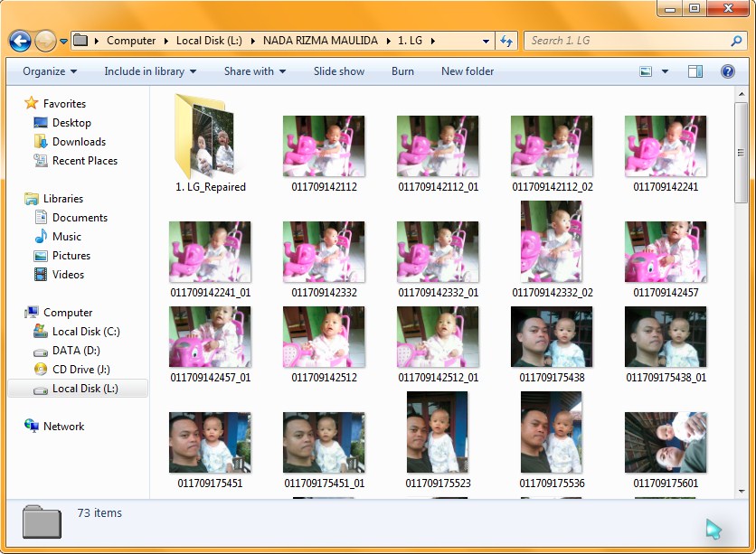Viewport: 756px width, 554px height.
Task: Click the vertical scrollbar thumb
Action: pyautogui.click(x=741, y=153)
